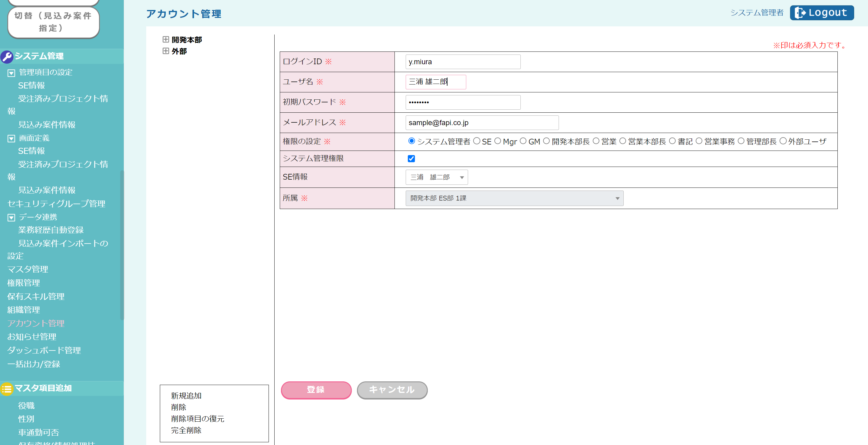
Task: Expand the 外部 tree plus icon
Action: pos(165,51)
